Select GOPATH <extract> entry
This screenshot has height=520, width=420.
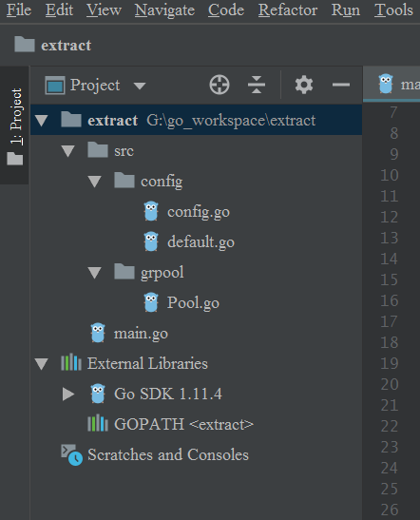(183, 424)
